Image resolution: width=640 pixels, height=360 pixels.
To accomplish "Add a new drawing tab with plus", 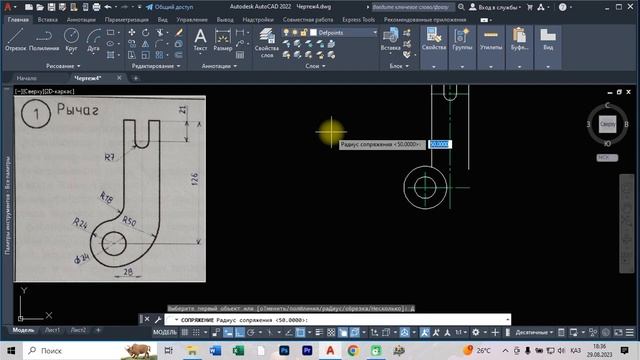I will pyautogui.click(x=136, y=78).
